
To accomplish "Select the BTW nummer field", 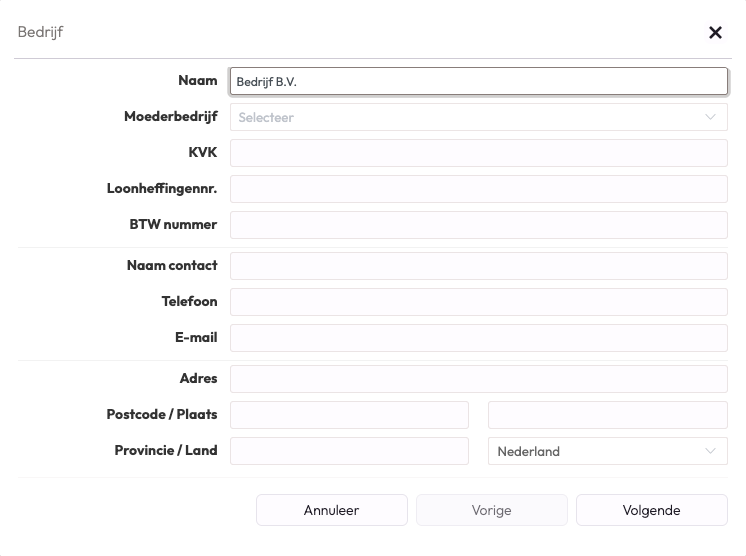I will coord(478,225).
